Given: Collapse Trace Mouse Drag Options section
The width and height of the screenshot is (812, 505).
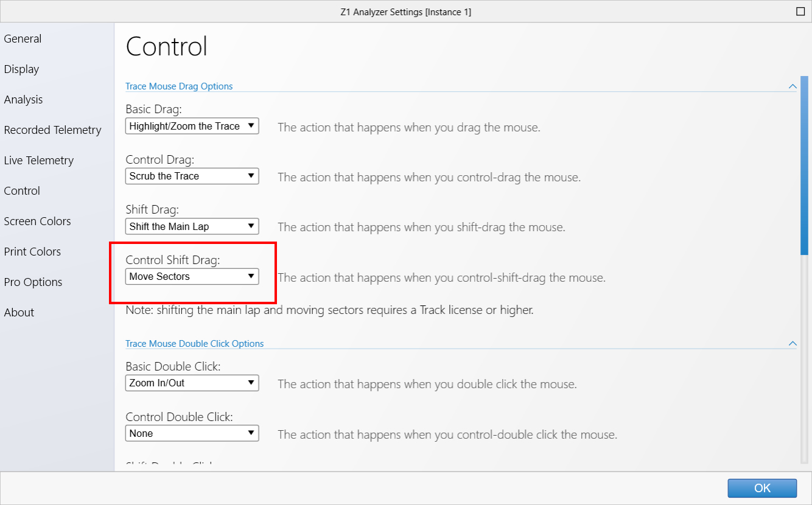Looking at the screenshot, I should 793,86.
